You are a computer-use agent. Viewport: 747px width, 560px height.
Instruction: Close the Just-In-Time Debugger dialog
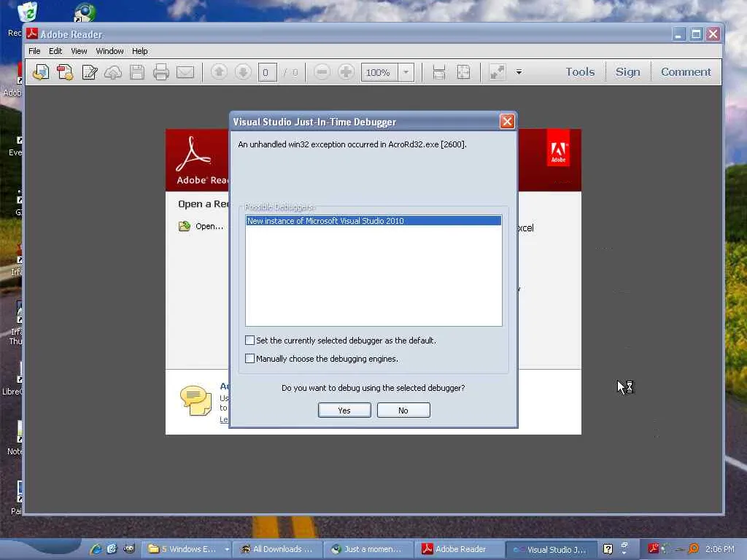point(507,122)
